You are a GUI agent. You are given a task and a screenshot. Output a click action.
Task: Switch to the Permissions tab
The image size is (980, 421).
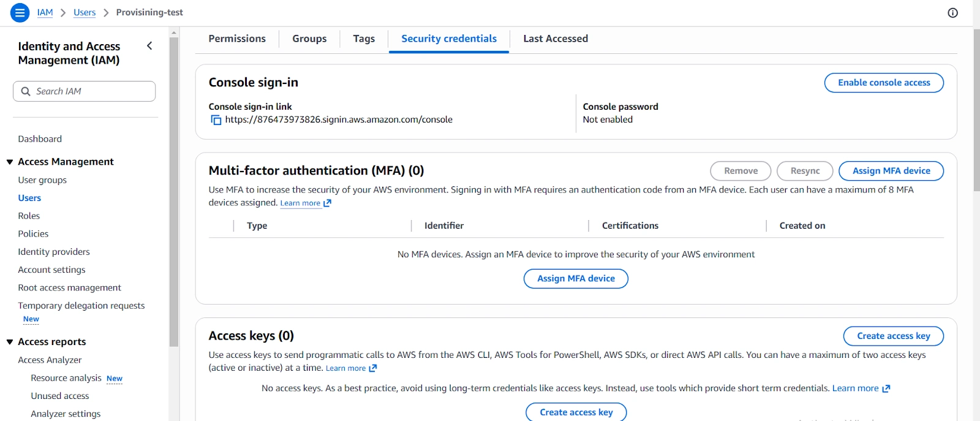coord(237,39)
